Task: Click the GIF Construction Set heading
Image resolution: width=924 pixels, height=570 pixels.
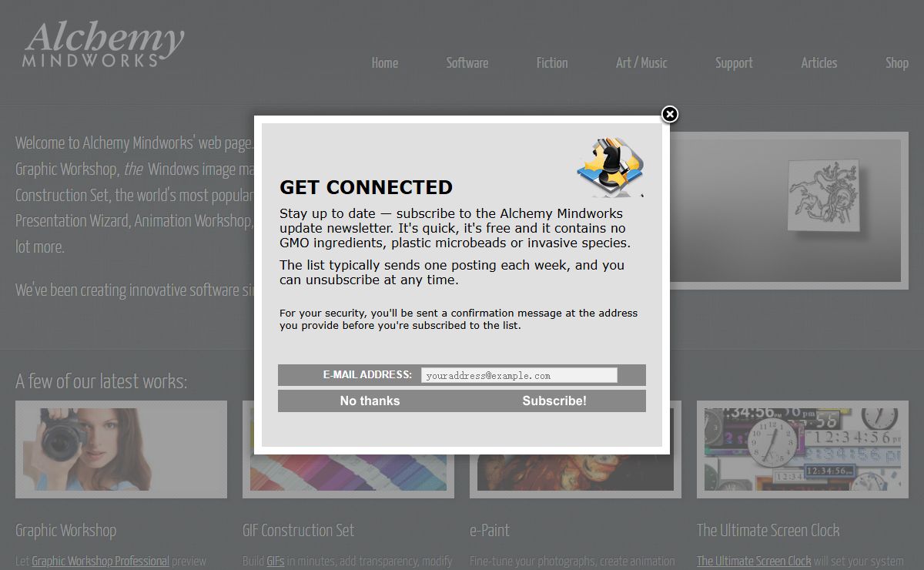Action: click(x=298, y=530)
